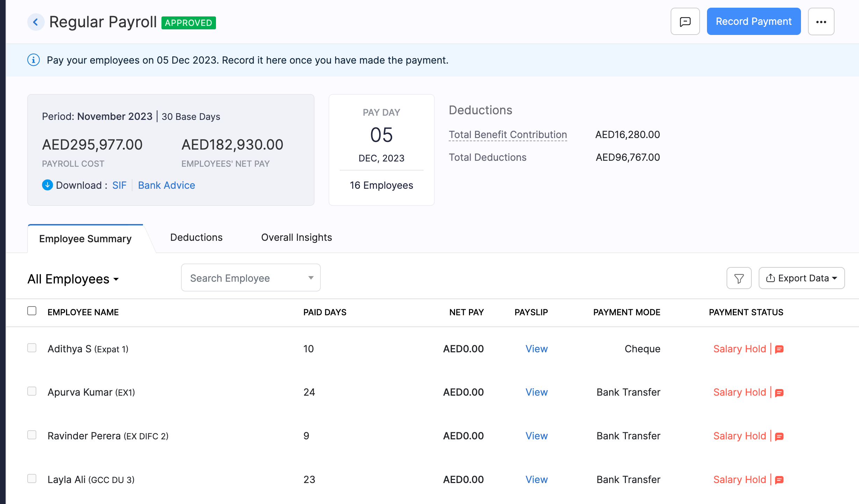Check the box for Apurva Kumar
This screenshot has width=859, height=504.
point(32,391)
